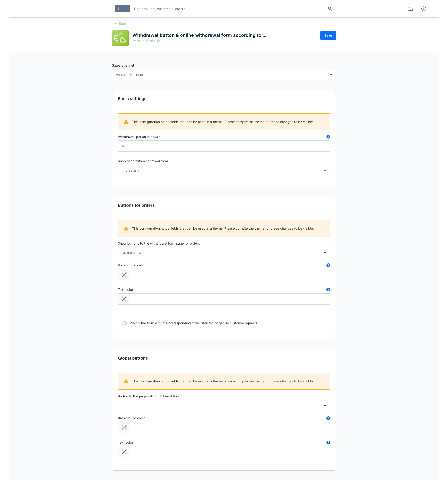Click the Save button

pyautogui.click(x=328, y=35)
